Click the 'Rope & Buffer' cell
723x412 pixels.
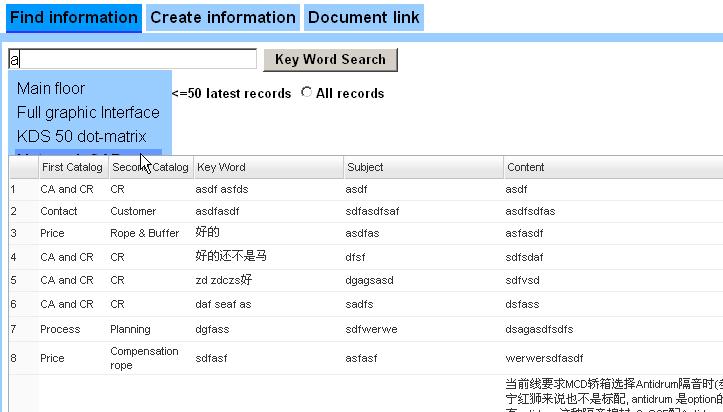pos(144,233)
